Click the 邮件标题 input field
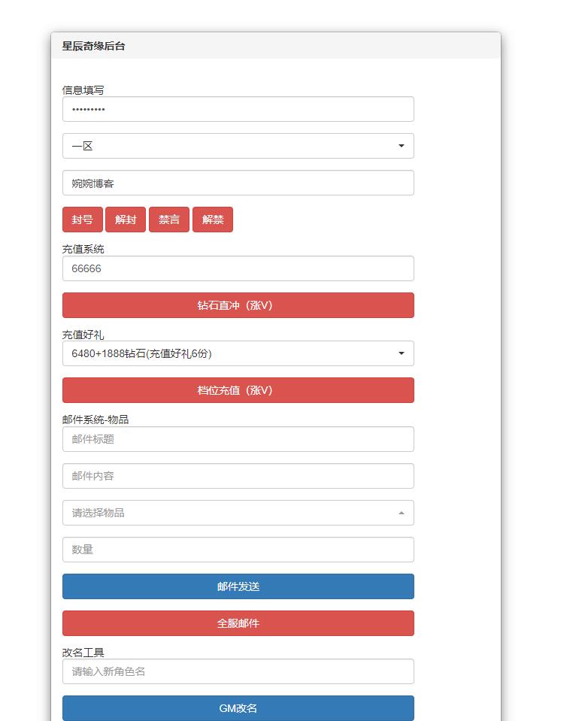The height and width of the screenshot is (721, 588). point(238,439)
